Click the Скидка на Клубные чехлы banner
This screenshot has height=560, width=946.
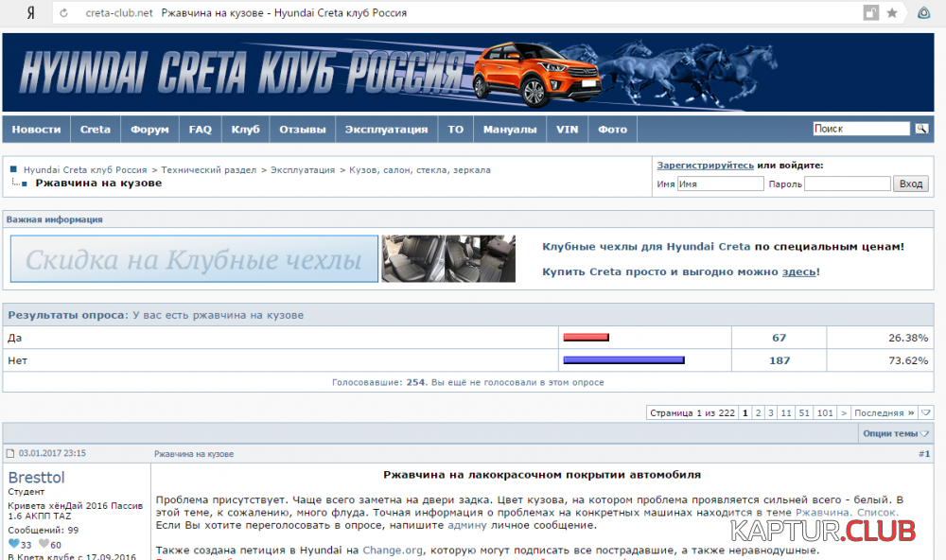[194, 259]
